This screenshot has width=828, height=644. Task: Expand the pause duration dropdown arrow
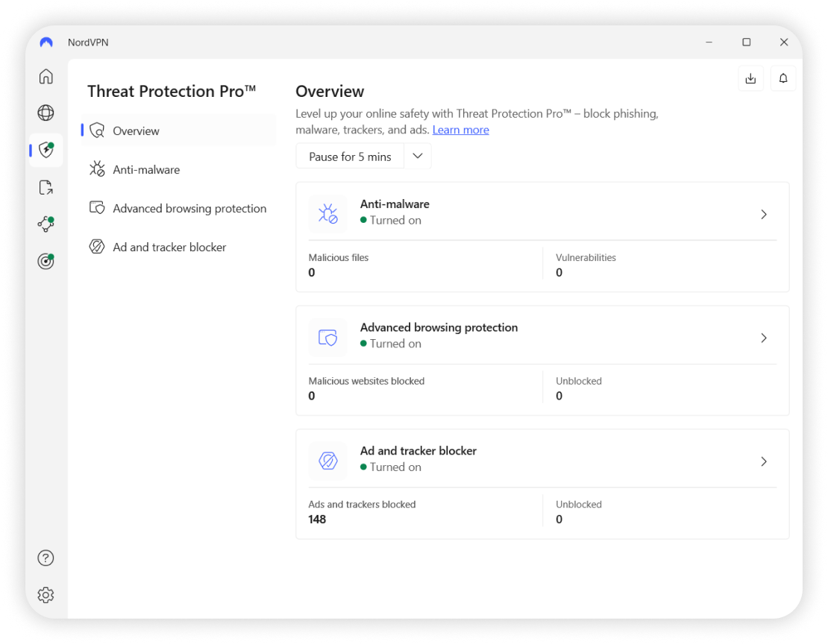click(x=418, y=157)
